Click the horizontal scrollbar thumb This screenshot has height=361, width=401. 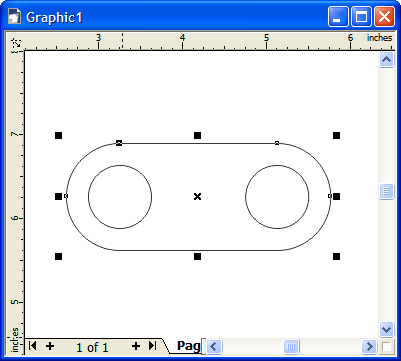[291, 347]
